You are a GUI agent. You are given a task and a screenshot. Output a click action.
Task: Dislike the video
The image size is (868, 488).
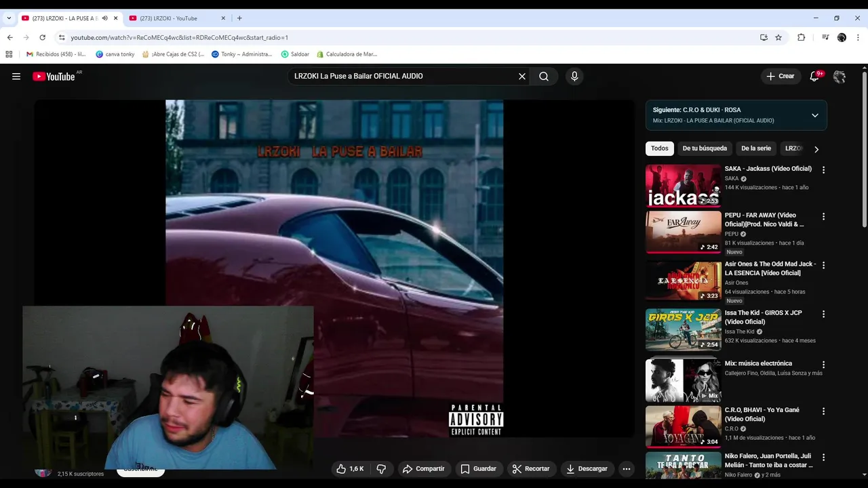(x=381, y=468)
